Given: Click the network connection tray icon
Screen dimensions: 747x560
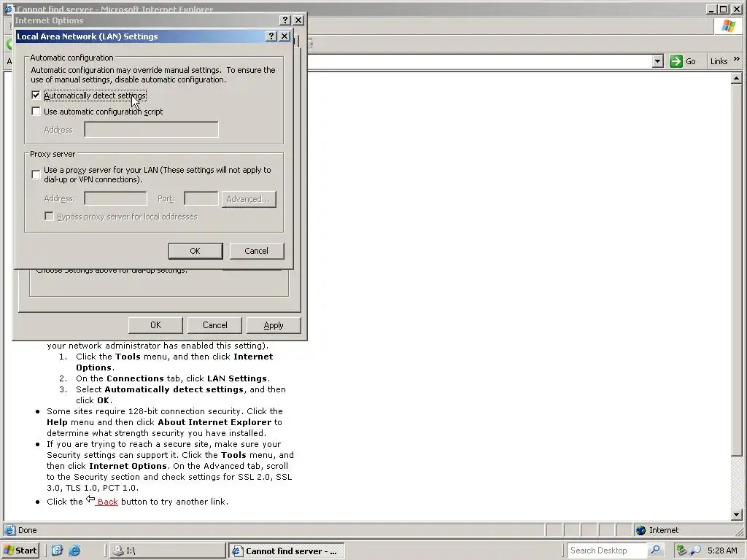Looking at the screenshot, I should click(x=681, y=551).
